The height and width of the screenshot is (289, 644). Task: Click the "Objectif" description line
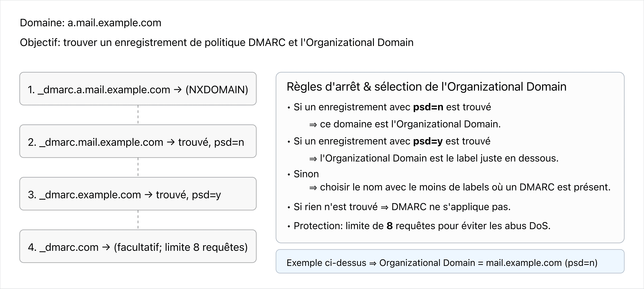(216, 43)
